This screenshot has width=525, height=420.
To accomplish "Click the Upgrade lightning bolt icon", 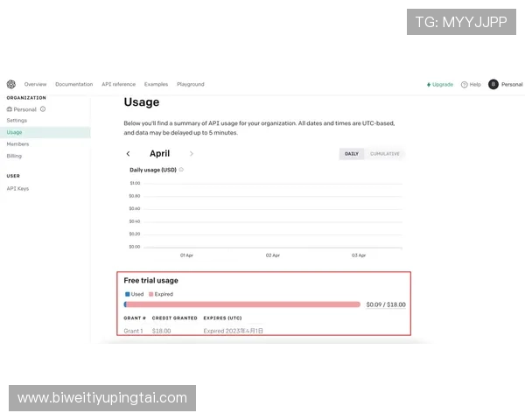I will pos(429,85).
